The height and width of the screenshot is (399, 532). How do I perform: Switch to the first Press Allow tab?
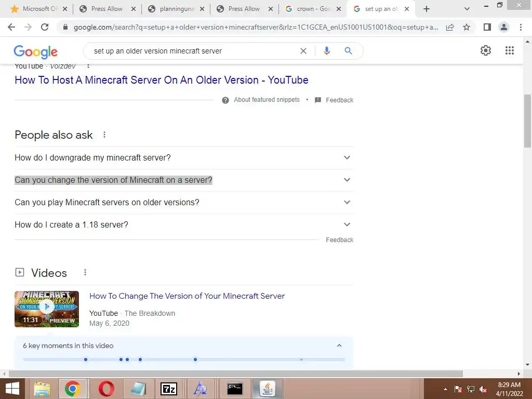(x=107, y=9)
